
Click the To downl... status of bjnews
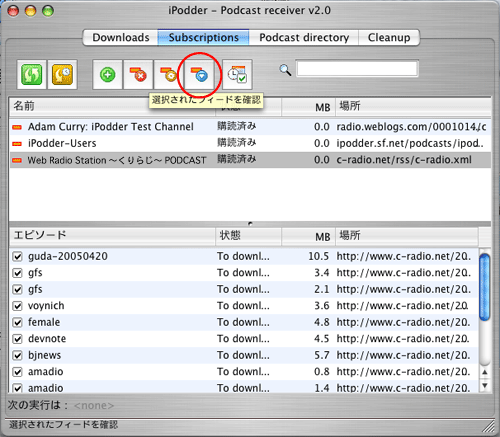pyautogui.click(x=243, y=355)
